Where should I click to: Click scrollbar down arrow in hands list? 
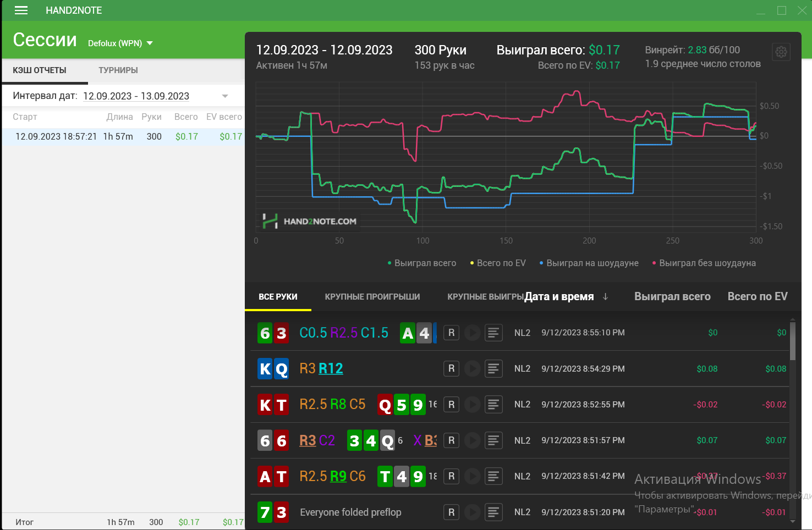click(x=793, y=521)
